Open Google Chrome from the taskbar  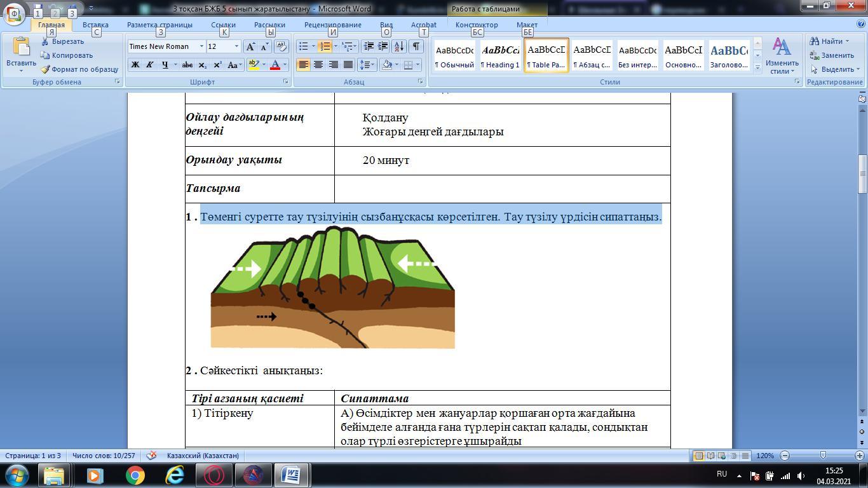(x=135, y=475)
